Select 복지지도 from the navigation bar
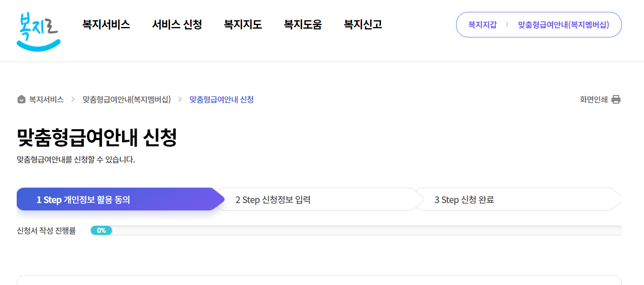The width and height of the screenshot is (644, 285). (x=243, y=24)
